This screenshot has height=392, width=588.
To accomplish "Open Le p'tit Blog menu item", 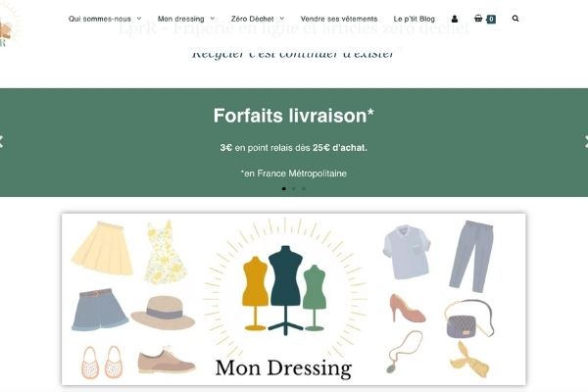I will point(414,19).
